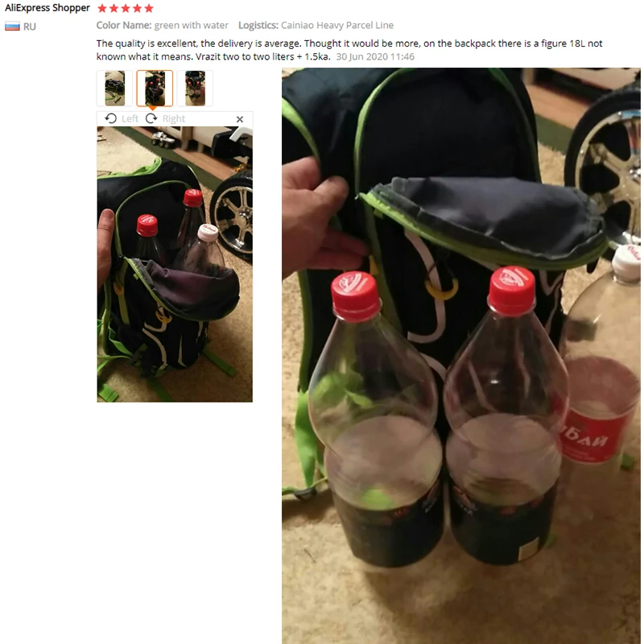Open the third review photo thumbnail
The image size is (644, 644).
coord(195,89)
